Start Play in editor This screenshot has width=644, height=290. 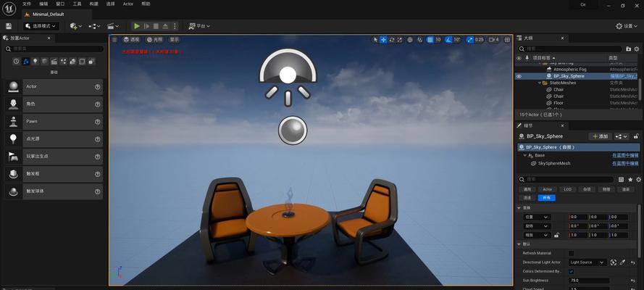coord(137,26)
